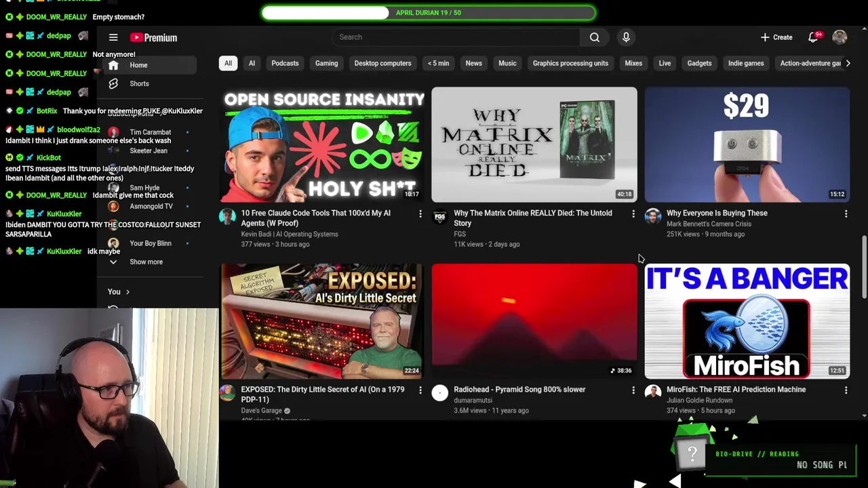Click 'Mark Bennett's Camera Crisis' channel name
Screen dimensions: 868x488
pos(709,224)
